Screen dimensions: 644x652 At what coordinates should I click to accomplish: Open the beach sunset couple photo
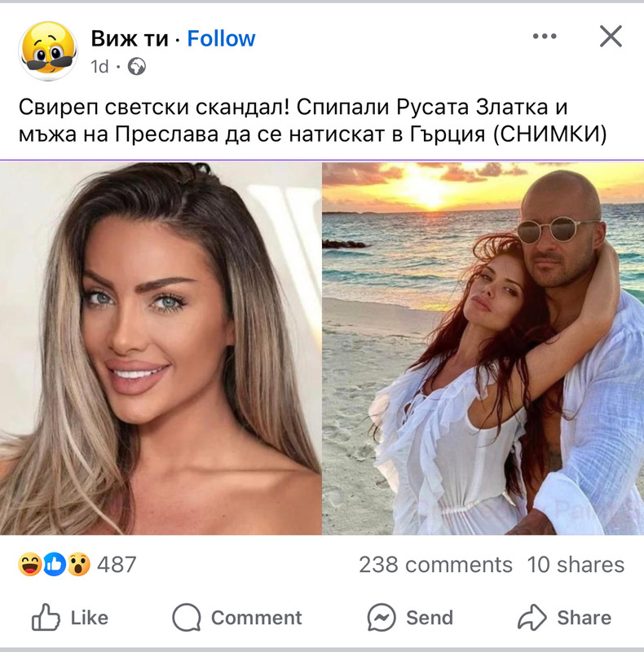[483, 349]
